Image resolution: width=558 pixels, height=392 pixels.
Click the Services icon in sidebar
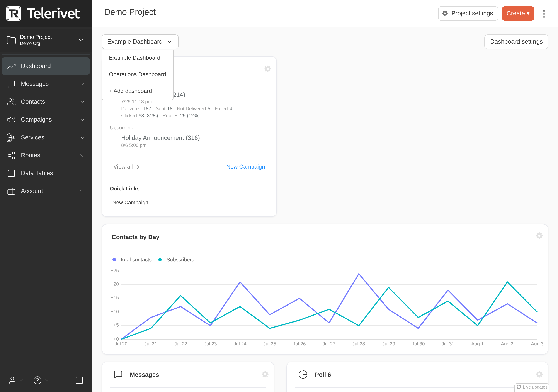11,137
